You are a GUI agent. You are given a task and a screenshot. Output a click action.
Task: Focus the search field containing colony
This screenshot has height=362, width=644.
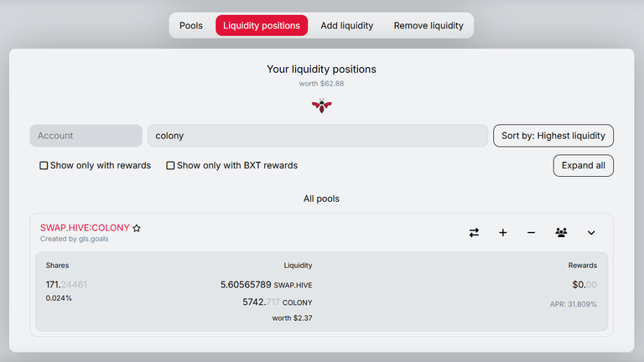coord(318,136)
